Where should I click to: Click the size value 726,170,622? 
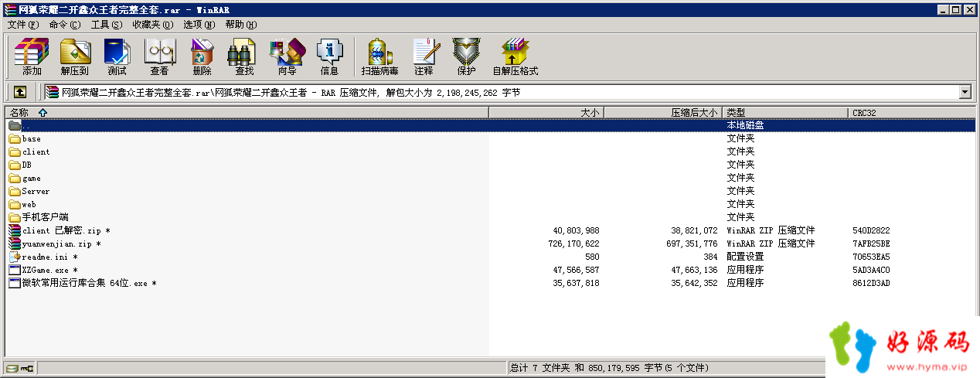[573, 243]
